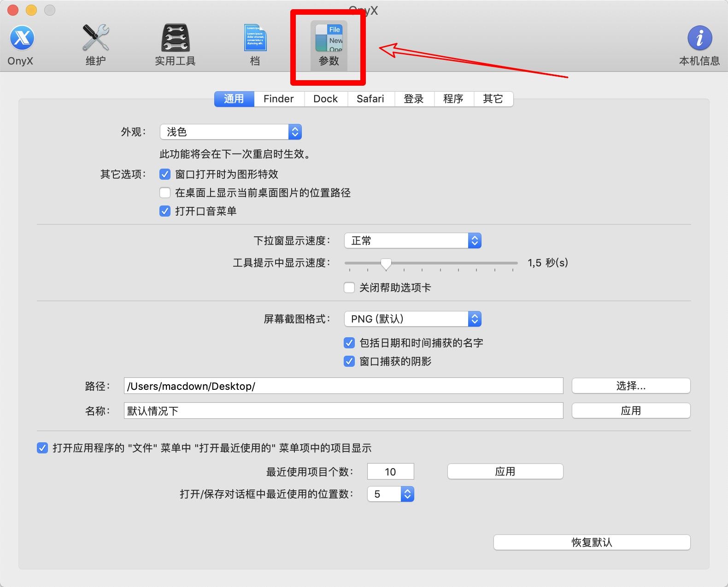
Task: Click the 路径 path input field
Action: click(344, 386)
